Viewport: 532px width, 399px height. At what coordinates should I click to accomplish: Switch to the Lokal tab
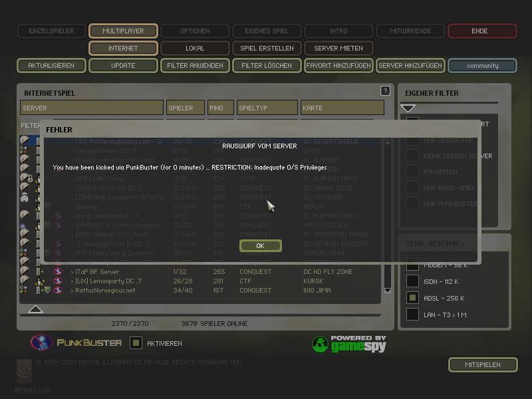(x=195, y=48)
